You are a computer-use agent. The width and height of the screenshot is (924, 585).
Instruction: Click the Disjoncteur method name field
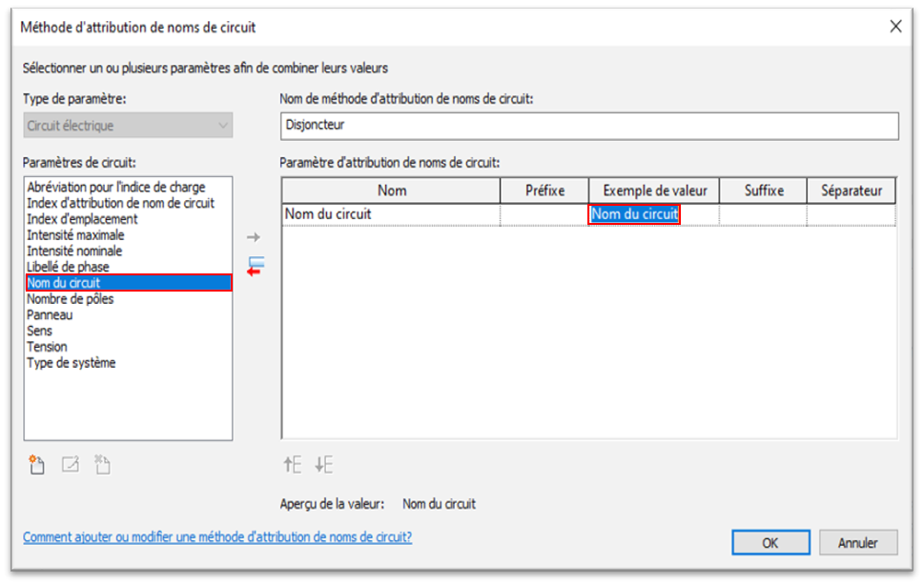[x=588, y=126]
